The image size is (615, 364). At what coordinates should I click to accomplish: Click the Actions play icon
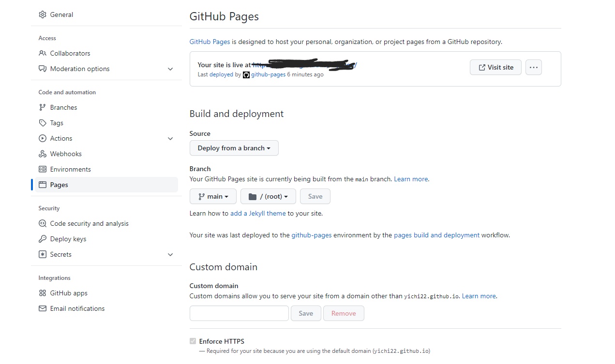(43, 138)
